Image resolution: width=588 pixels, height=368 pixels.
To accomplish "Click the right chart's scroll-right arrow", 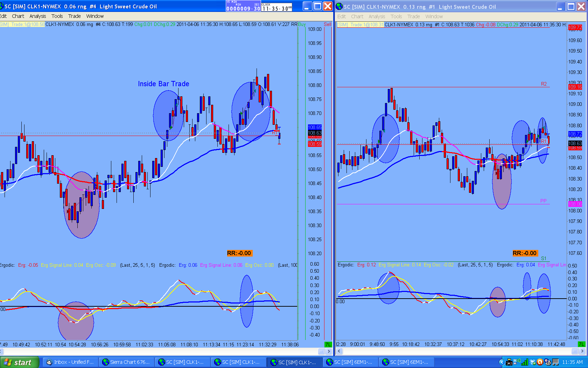I will pos(582,351).
